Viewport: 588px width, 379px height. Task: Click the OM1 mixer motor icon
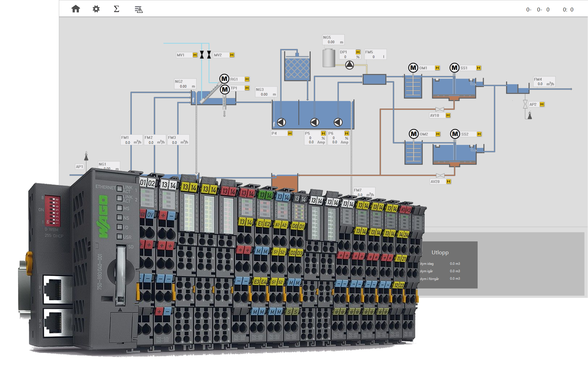(x=413, y=68)
